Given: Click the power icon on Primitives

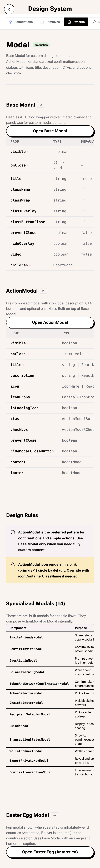Looking at the screenshot, I should pyautogui.click(x=42, y=22).
